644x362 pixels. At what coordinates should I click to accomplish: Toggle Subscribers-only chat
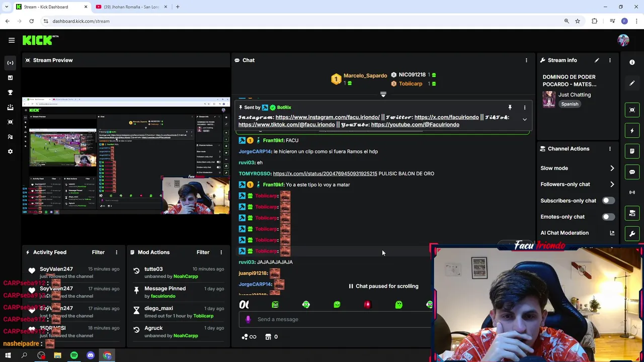click(x=608, y=201)
